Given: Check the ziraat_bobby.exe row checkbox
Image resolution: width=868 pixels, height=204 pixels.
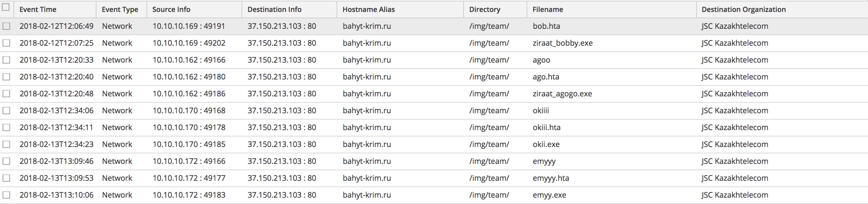Looking at the screenshot, I should click(x=6, y=43).
